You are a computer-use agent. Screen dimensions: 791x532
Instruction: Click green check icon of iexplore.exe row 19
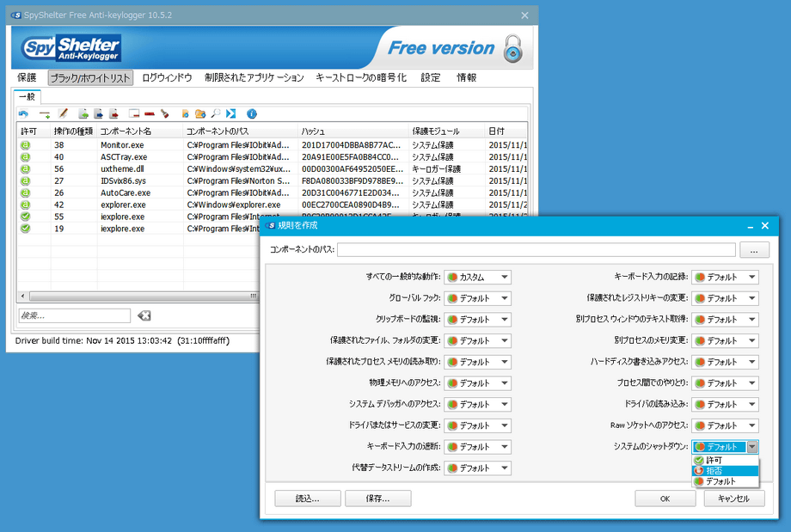tap(25, 229)
